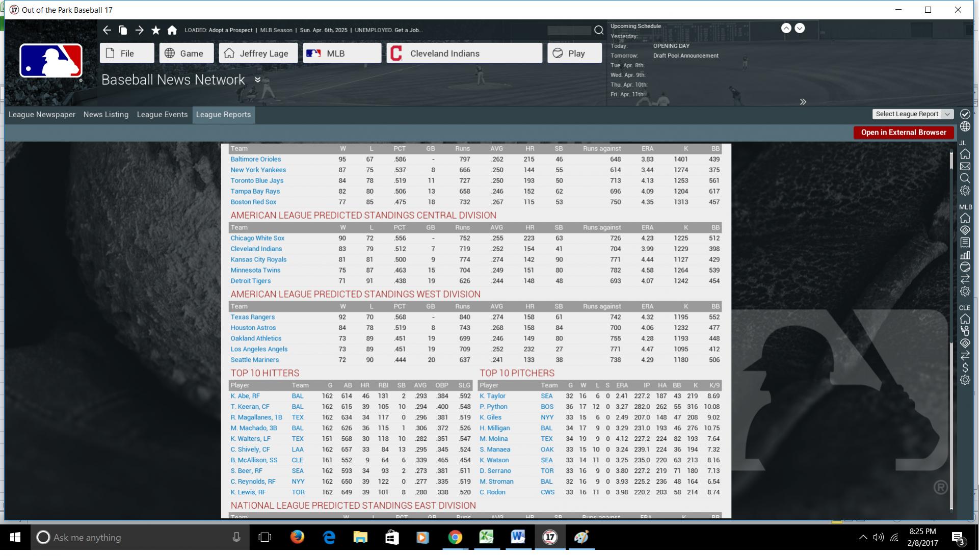Click the bookmark star icon
Screen dimensions: 980x556
tap(156, 30)
